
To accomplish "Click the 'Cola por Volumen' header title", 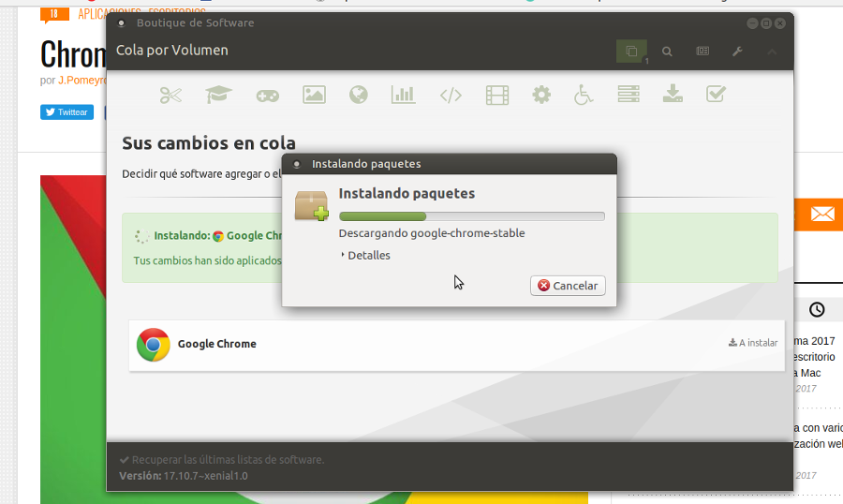I will click(x=172, y=50).
